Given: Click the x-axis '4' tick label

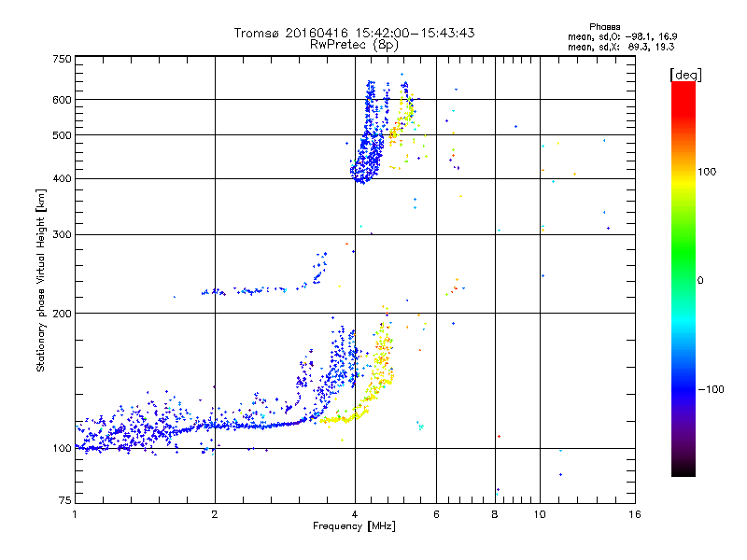Looking at the screenshot, I should tap(355, 514).
